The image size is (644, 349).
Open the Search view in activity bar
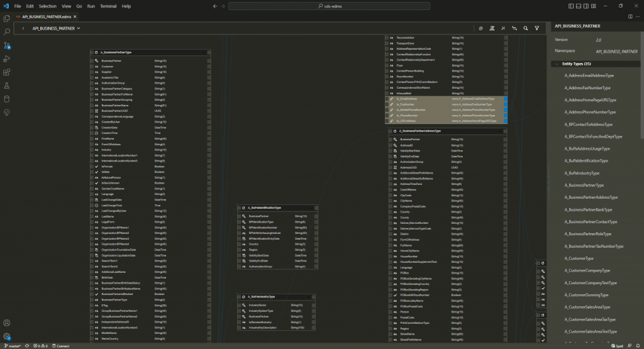[6, 31]
